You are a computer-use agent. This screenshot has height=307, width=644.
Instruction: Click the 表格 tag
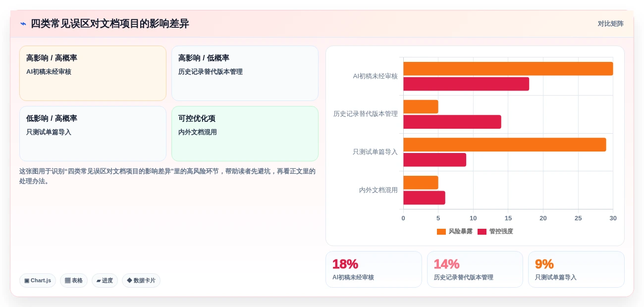coord(74,281)
